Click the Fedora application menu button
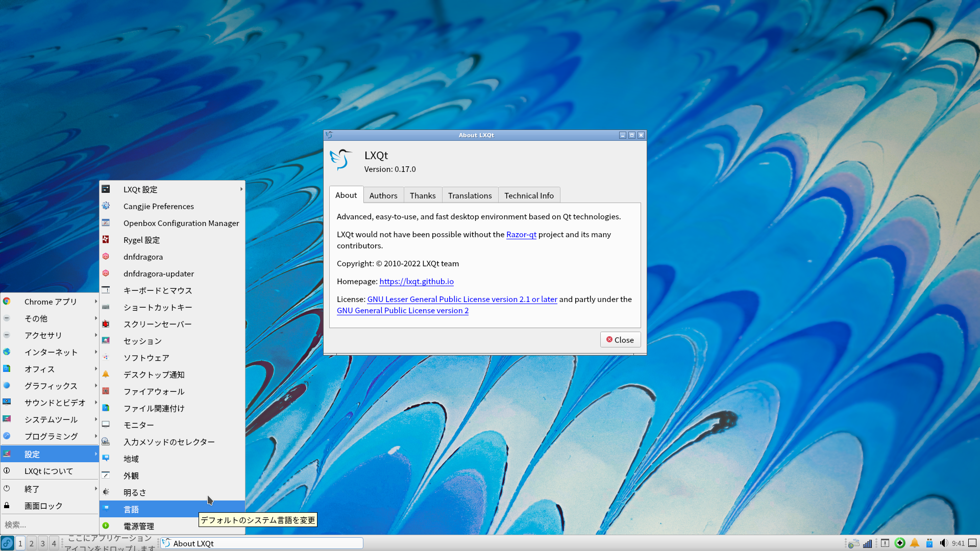Viewport: 980px width, 551px height. click(7, 543)
